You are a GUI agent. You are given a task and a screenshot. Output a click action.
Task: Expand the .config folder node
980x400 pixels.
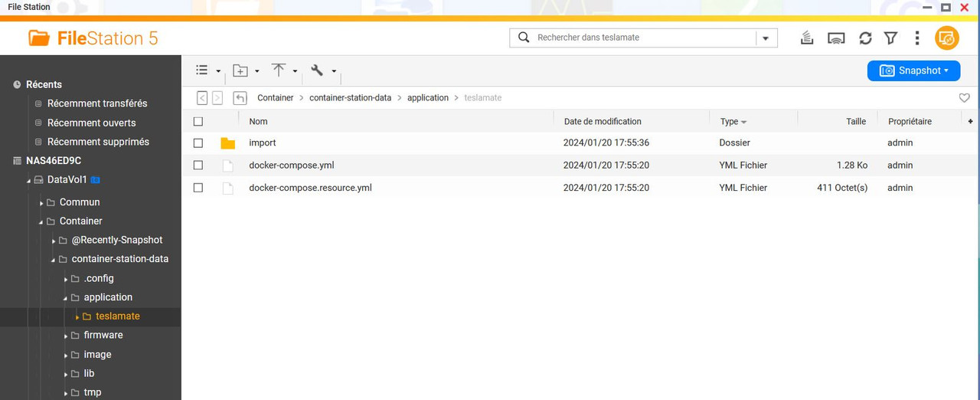(66, 280)
